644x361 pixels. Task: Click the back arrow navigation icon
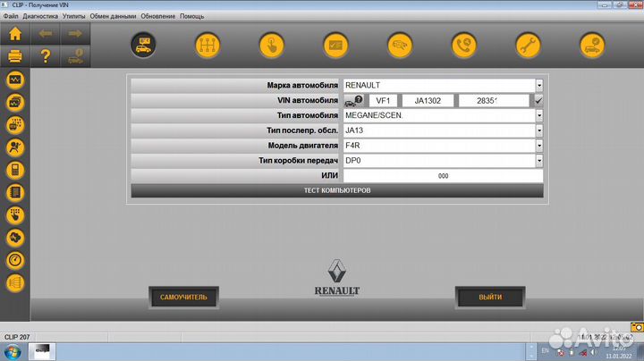tap(46, 34)
